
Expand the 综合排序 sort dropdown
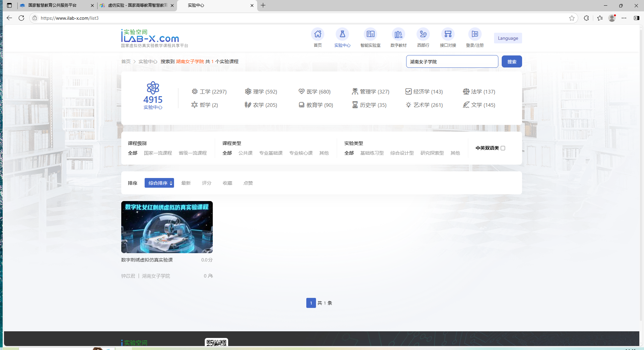tap(159, 183)
